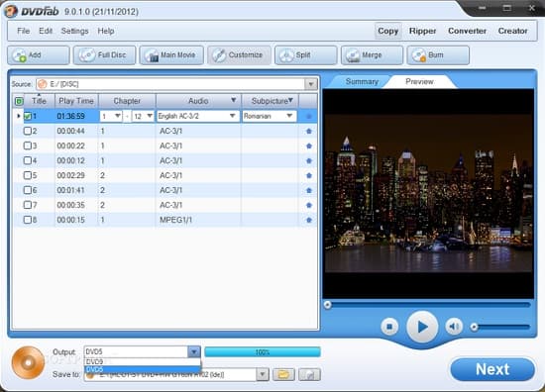Expand the Save to path dropdown
545x392 pixels.
click(x=263, y=374)
